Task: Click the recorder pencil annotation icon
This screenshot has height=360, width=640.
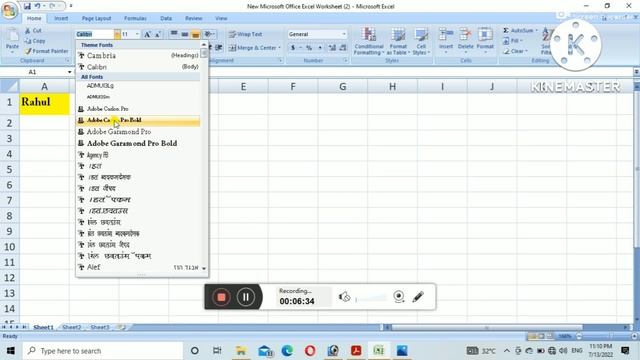Action: tap(418, 297)
